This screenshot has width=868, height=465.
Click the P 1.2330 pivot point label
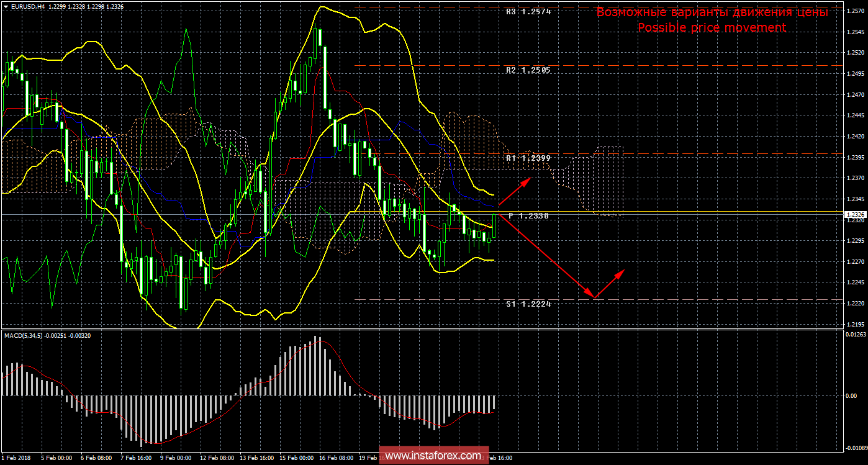[528, 215]
